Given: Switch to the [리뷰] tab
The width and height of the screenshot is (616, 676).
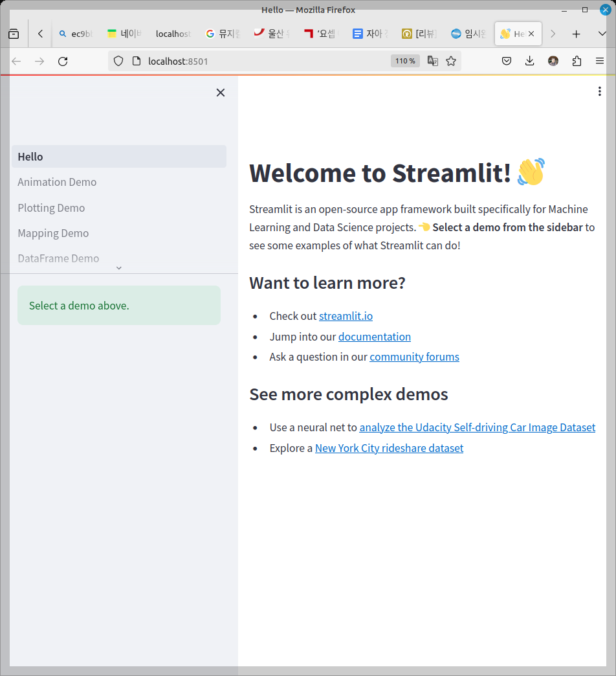Looking at the screenshot, I should click(x=419, y=34).
